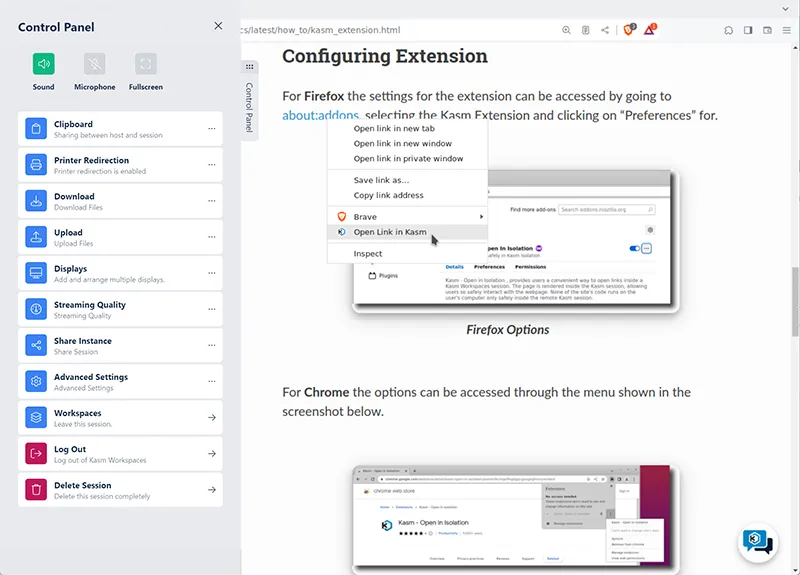The image size is (800, 575).
Task: Click the red Delete Session trash icon
Action: pos(36,489)
